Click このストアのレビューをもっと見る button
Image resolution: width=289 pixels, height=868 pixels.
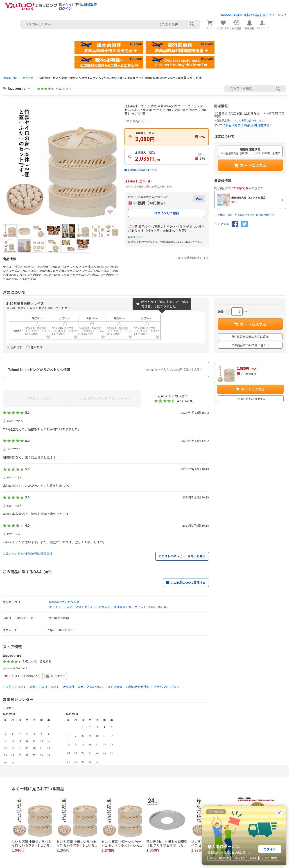tap(182, 556)
